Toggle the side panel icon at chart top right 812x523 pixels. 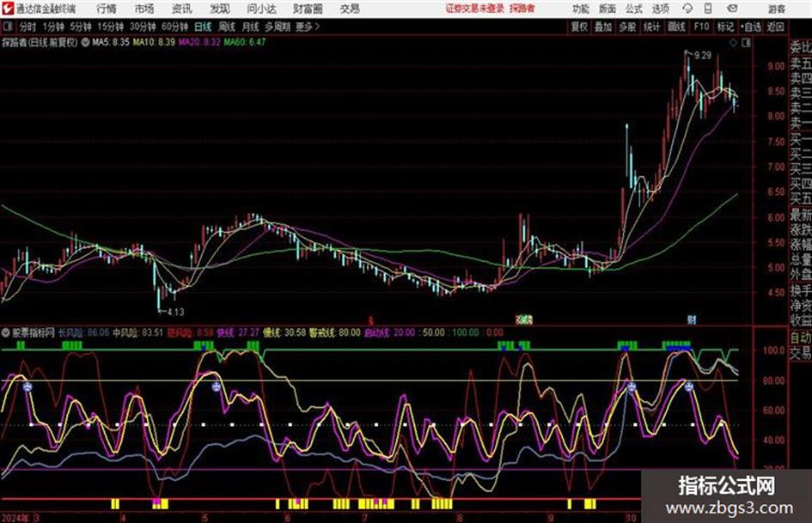746,43
